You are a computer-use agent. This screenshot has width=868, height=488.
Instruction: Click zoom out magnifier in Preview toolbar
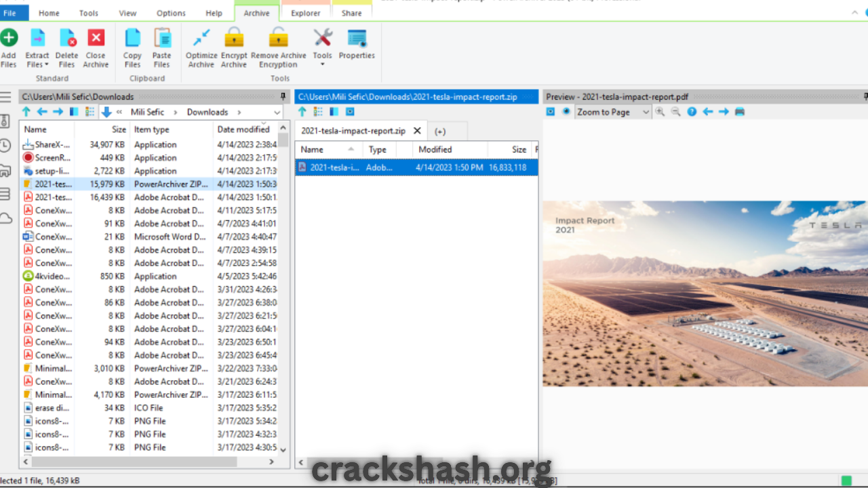pos(676,112)
